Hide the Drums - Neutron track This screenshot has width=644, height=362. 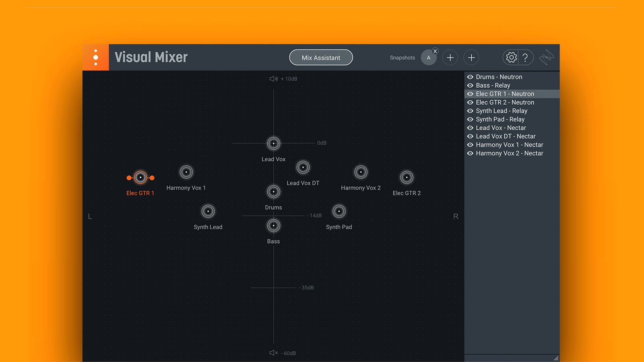tap(470, 77)
